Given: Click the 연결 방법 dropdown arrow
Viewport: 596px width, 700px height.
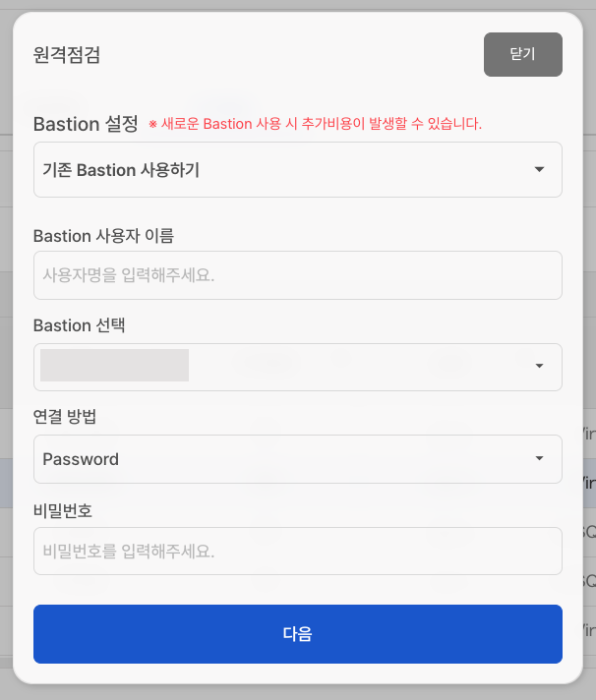Looking at the screenshot, I should pos(539,459).
